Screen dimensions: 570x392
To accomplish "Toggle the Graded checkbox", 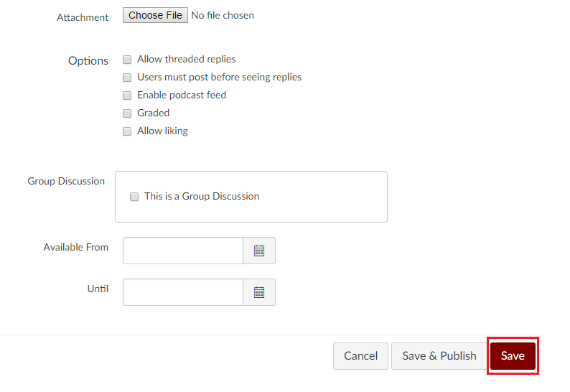I will coord(127,113).
